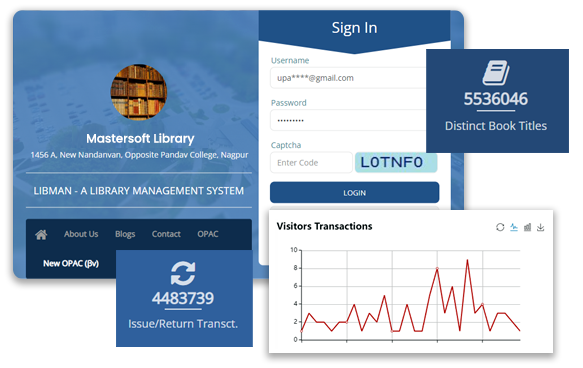The image size is (583, 368).
Task: Switch Visitors Transactions to bar chart view
Action: coord(527,227)
